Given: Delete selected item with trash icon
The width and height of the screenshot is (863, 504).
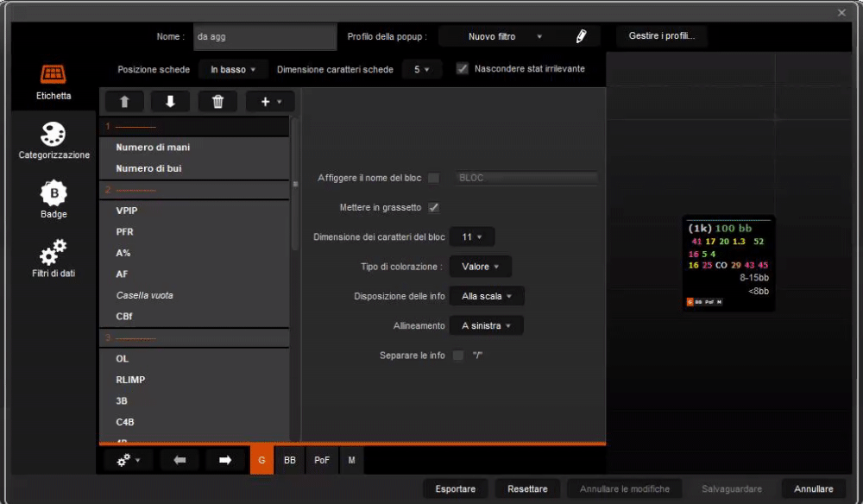Looking at the screenshot, I should click(218, 101).
